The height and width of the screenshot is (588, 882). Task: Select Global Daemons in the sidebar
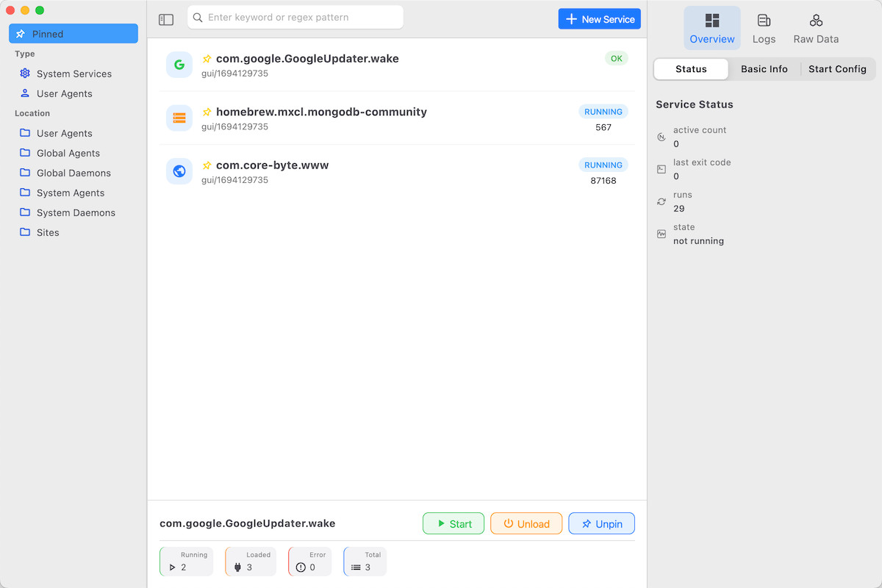[73, 173]
